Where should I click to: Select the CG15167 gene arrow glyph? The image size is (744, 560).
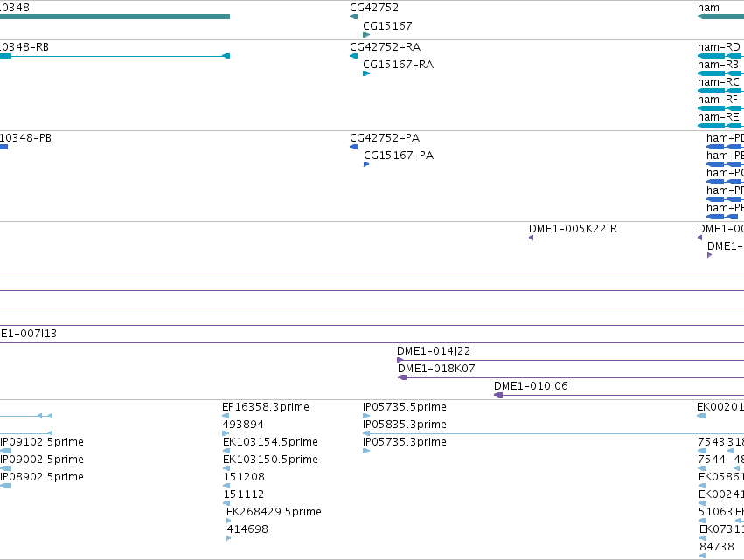click(x=366, y=35)
